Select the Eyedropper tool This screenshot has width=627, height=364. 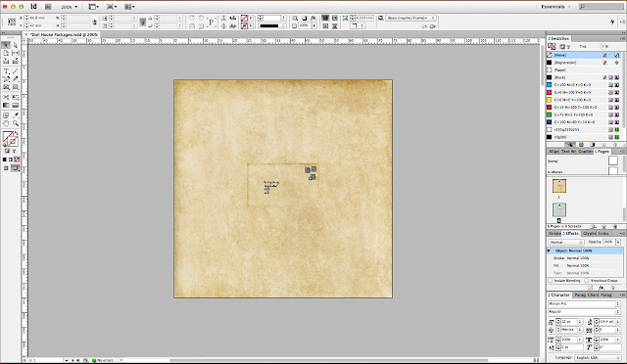point(16,115)
